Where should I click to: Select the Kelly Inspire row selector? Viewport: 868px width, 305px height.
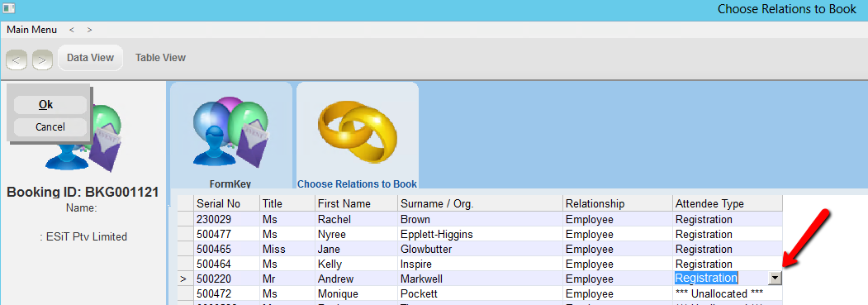186,264
